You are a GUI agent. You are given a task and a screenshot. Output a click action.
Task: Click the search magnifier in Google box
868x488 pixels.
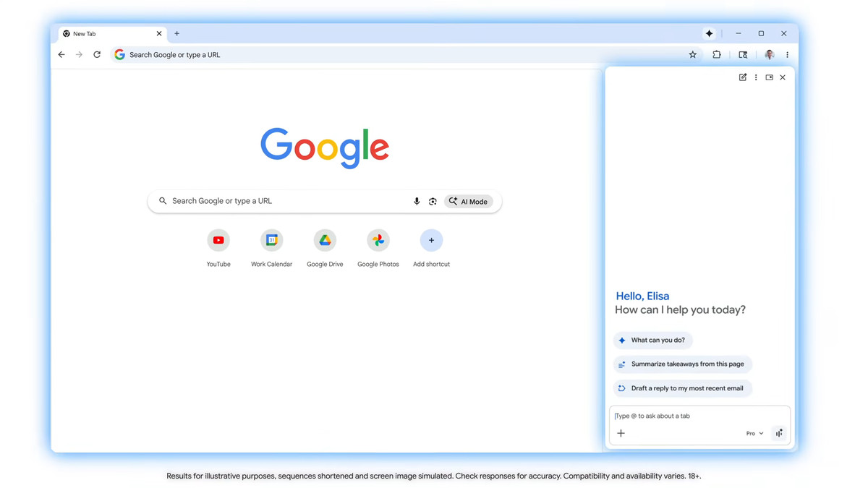click(x=163, y=201)
